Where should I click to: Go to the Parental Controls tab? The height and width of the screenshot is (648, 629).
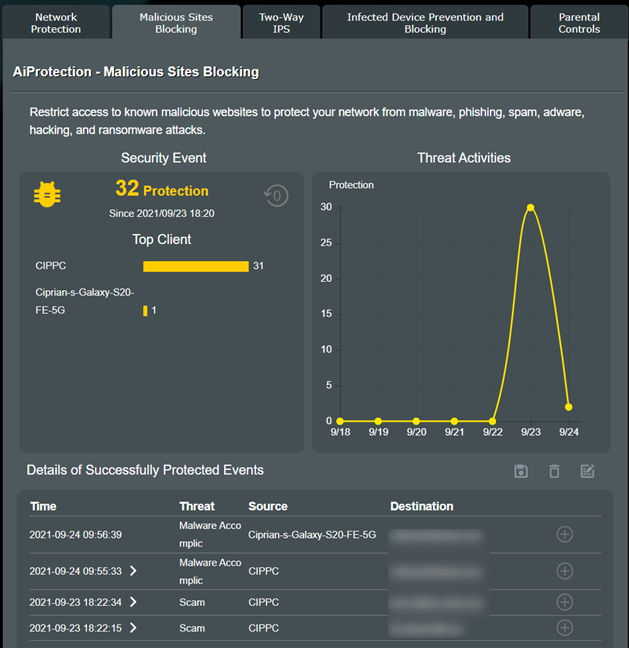[579, 23]
